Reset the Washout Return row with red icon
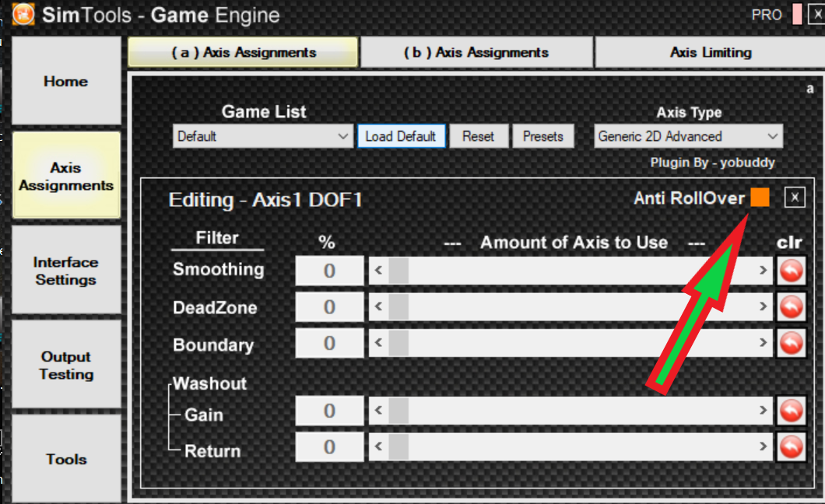The width and height of the screenshot is (825, 504). tap(792, 446)
